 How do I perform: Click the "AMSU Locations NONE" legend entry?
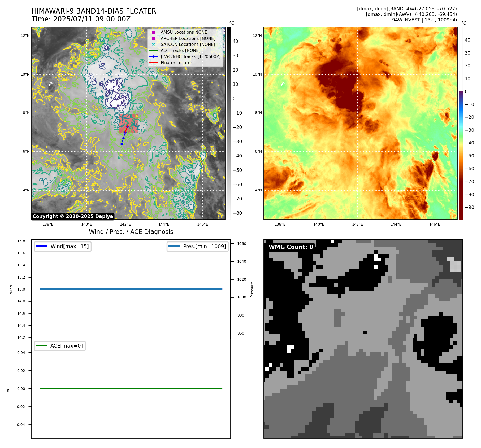(x=184, y=32)
